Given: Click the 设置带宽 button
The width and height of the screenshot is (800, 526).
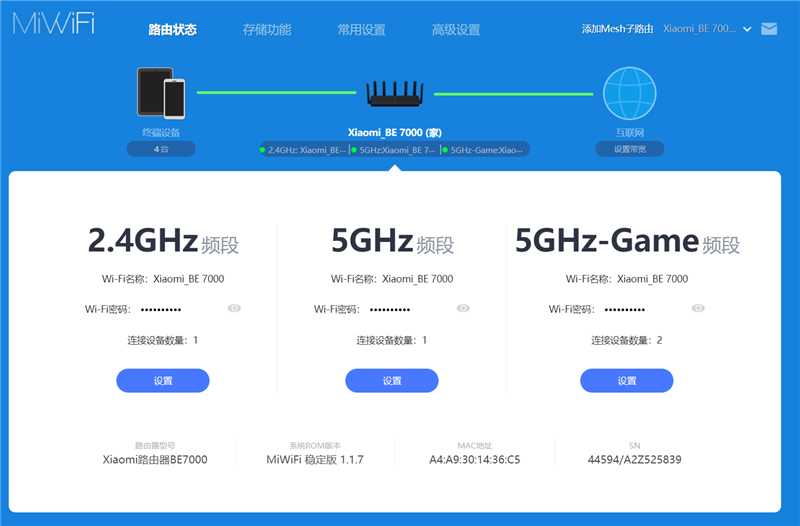Looking at the screenshot, I should pyautogui.click(x=630, y=149).
